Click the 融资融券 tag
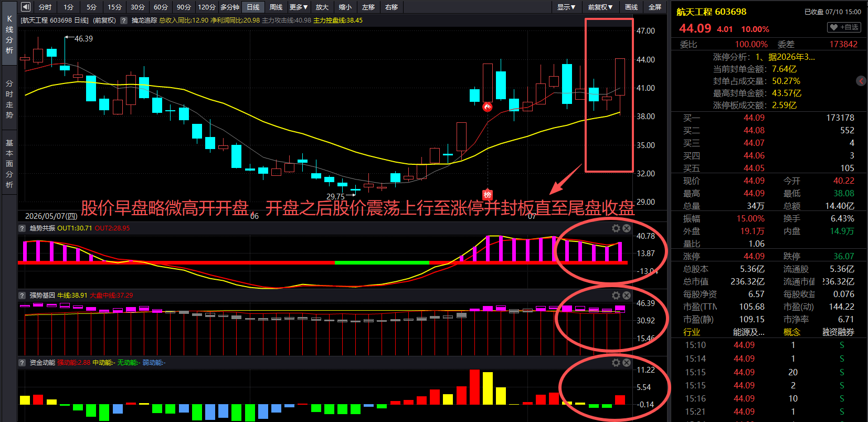868x422 pixels. point(838,332)
